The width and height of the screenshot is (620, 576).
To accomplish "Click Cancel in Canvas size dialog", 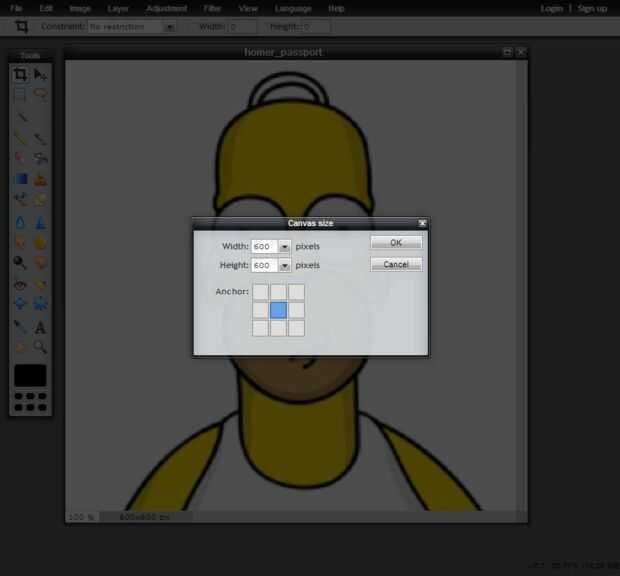I will [396, 264].
